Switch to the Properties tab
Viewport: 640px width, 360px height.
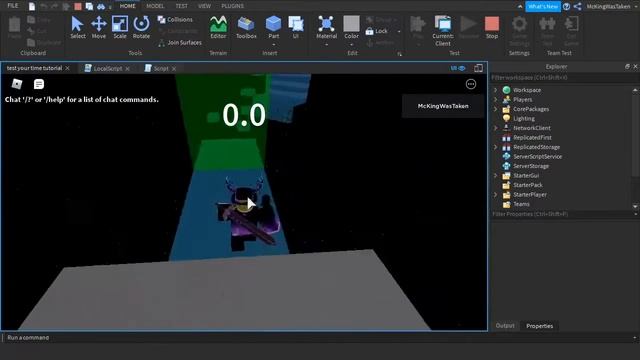click(x=540, y=326)
